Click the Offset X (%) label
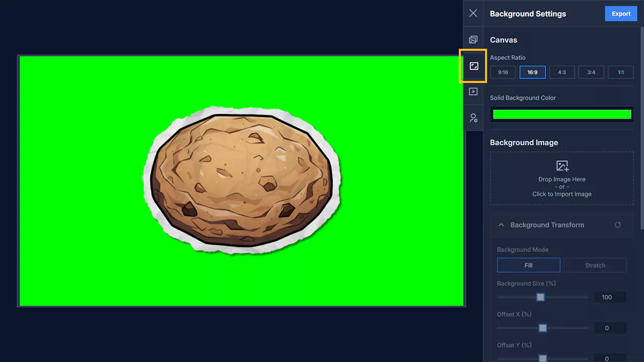Viewport: 644px width, 362px height. [514, 314]
